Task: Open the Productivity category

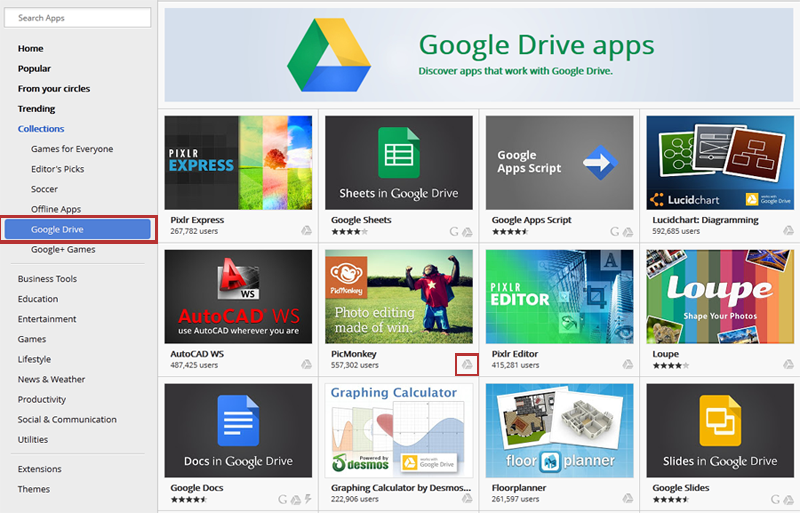Action: point(42,399)
